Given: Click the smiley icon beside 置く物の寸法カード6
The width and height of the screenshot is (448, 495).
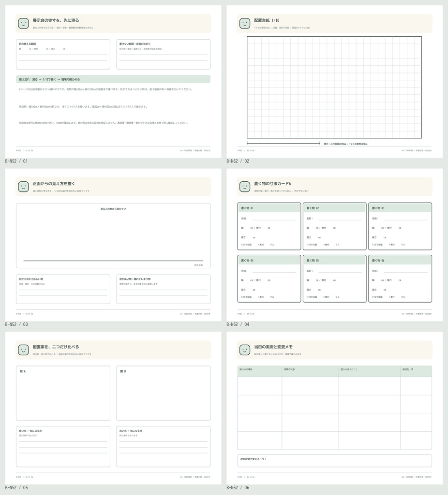Looking at the screenshot, I should [x=245, y=187].
